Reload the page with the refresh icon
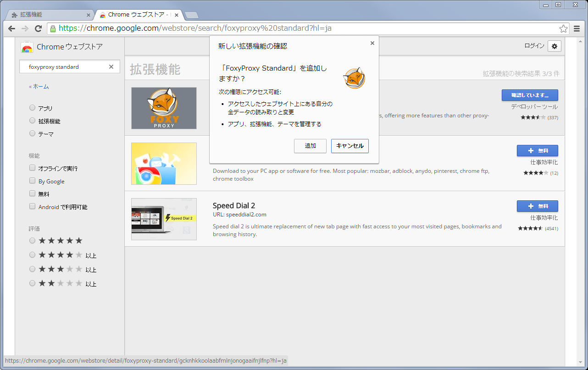 [x=39, y=28]
